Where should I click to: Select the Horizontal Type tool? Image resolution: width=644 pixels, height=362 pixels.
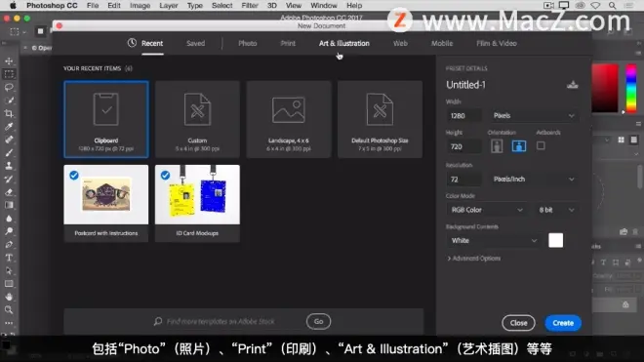click(x=9, y=258)
